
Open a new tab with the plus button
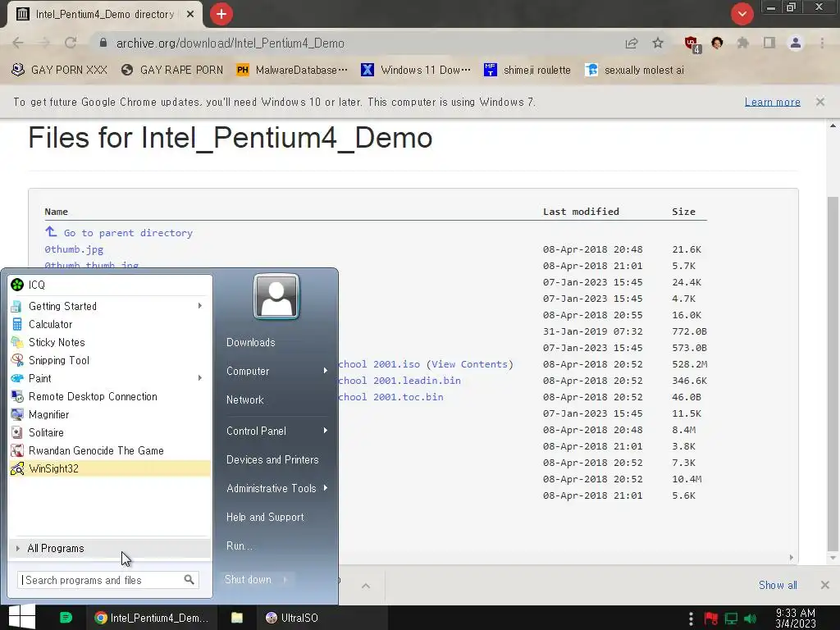pyautogui.click(x=221, y=14)
